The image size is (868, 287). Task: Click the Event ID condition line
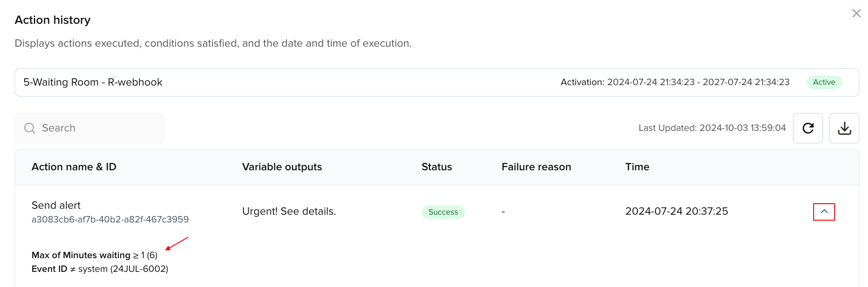pos(100,269)
